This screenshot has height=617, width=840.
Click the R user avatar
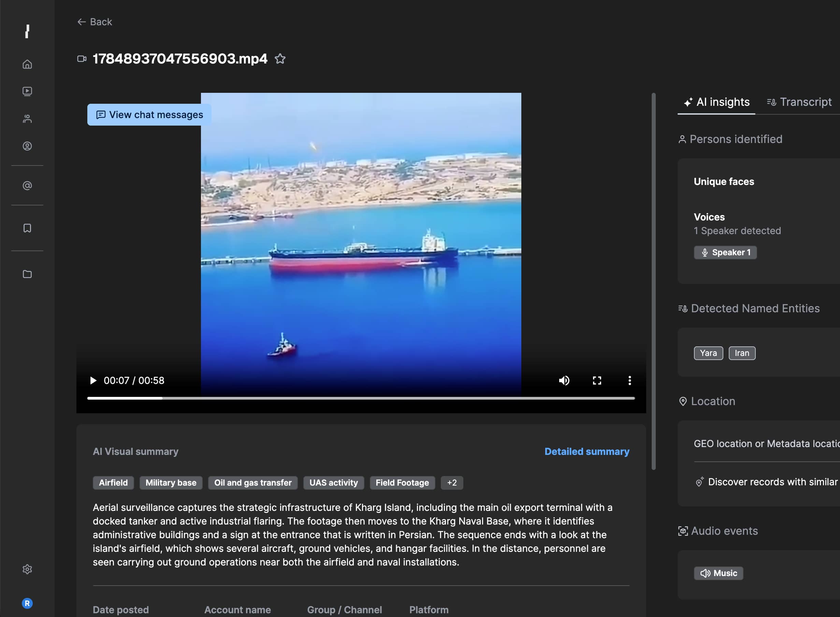27,603
